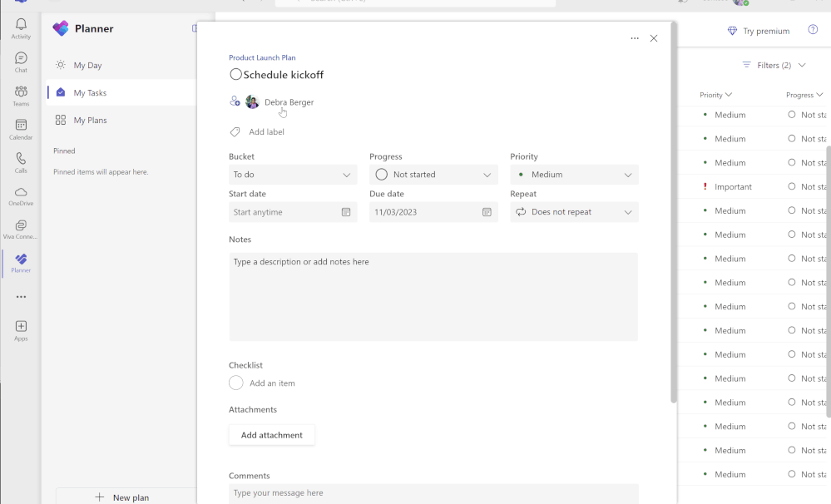Screen dimensions: 831x504
Task: Click the Calls icon in the rail
Action: 20,158
